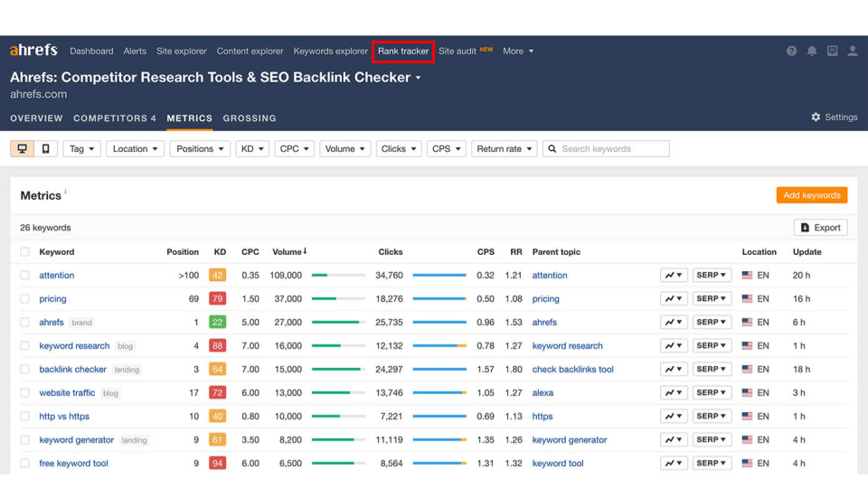Viewport: 868px width, 488px height.
Task: Click the Search keywords input field
Action: click(x=606, y=149)
